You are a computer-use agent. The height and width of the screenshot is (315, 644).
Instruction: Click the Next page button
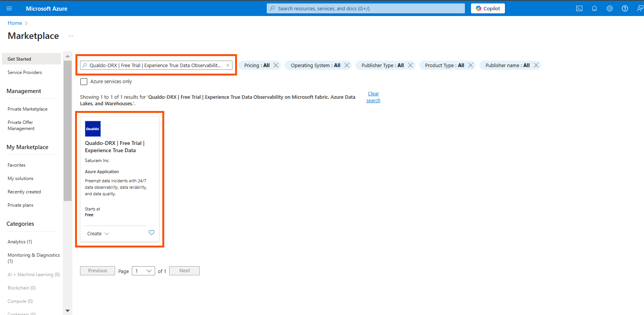[x=184, y=271]
